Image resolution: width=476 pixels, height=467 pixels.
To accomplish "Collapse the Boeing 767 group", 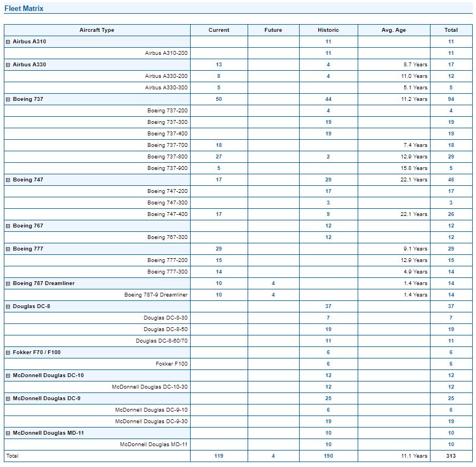I will click(x=8, y=226).
